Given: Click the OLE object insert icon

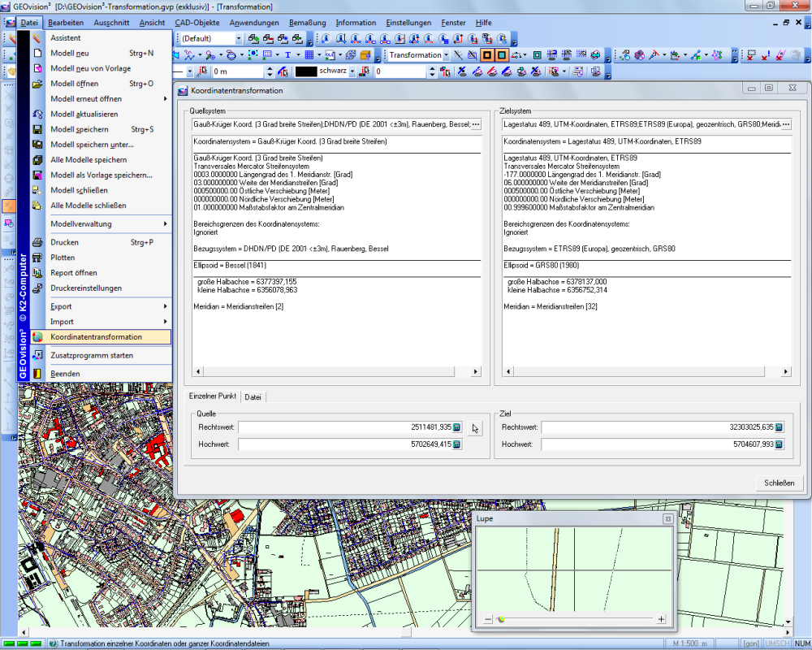Looking at the screenshot, I should point(330,55).
